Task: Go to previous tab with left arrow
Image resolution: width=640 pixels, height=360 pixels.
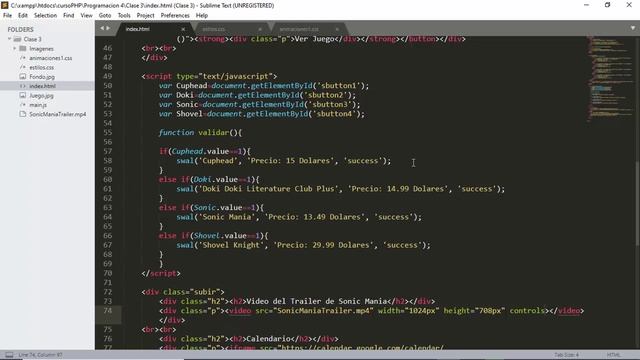Action: point(102,28)
